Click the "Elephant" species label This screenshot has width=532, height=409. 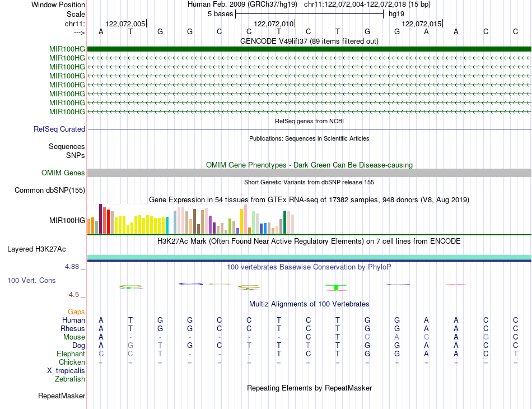pos(71,354)
